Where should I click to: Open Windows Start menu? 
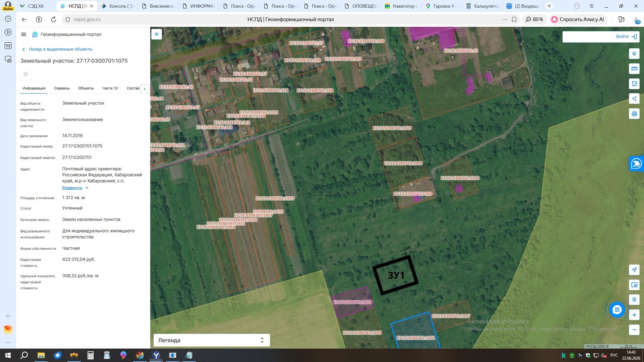[8, 355]
